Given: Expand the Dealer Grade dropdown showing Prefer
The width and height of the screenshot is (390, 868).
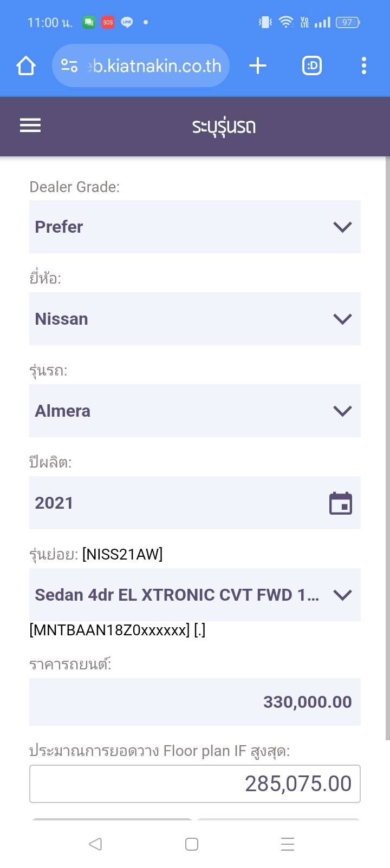Looking at the screenshot, I should click(x=194, y=227).
